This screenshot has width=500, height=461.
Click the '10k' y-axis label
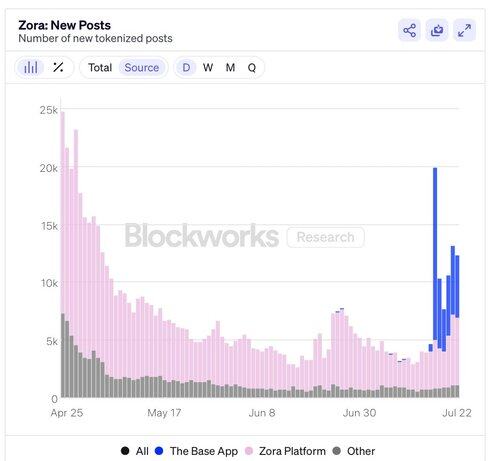(x=49, y=283)
